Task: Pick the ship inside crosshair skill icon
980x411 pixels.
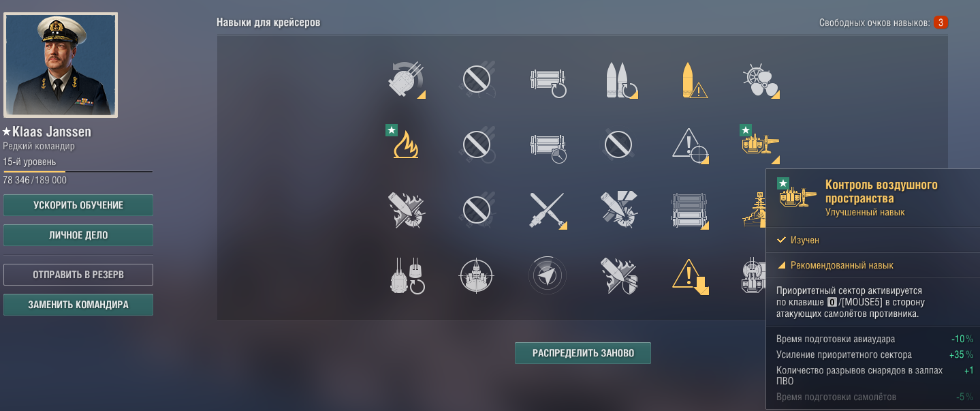Action: (477, 275)
